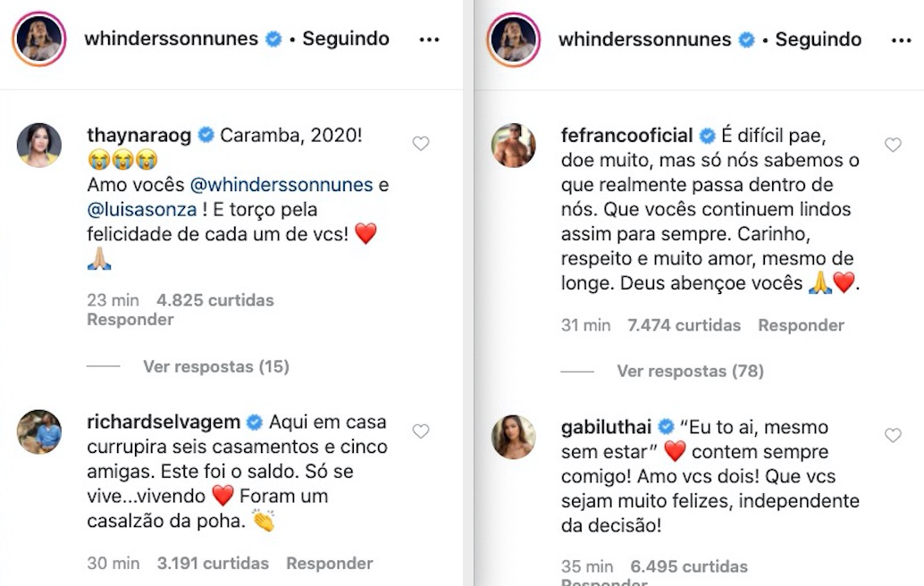Image resolution: width=924 pixels, height=586 pixels.
Task: Reply to thaynaraog's comment via Responder
Action: tap(130, 320)
